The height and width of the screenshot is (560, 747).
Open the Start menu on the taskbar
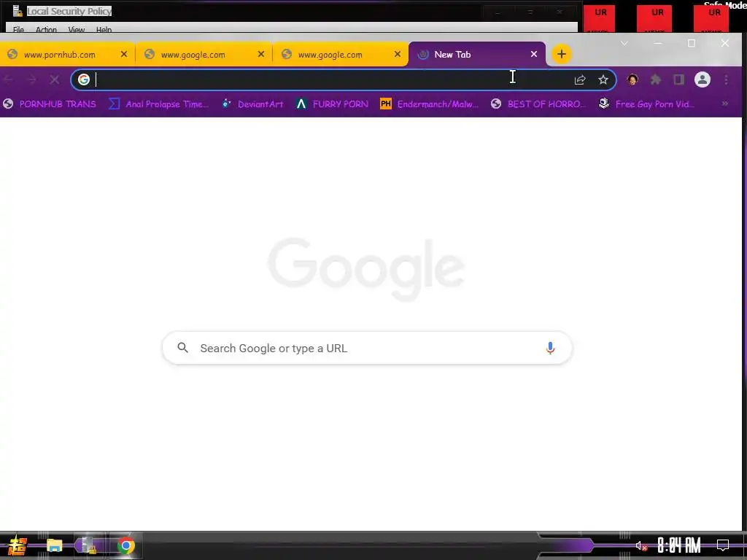pos(18,545)
